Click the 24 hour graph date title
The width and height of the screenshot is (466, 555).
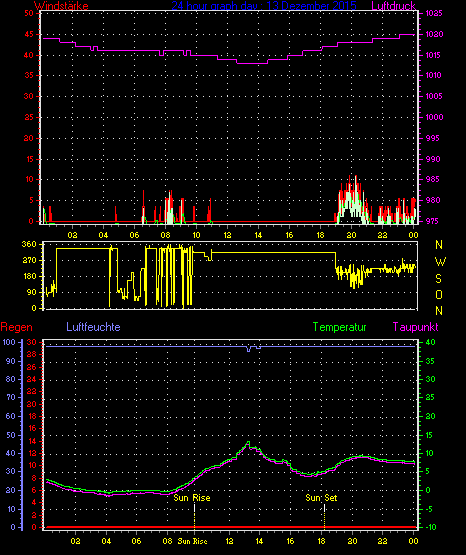click(264, 6)
